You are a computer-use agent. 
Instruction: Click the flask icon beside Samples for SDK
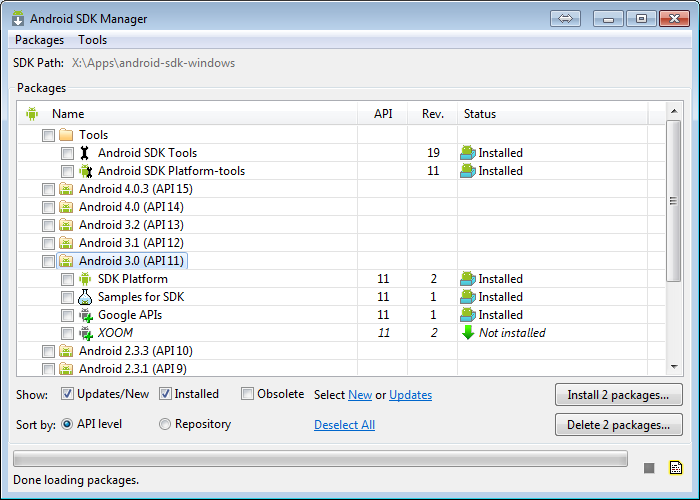tap(85, 297)
